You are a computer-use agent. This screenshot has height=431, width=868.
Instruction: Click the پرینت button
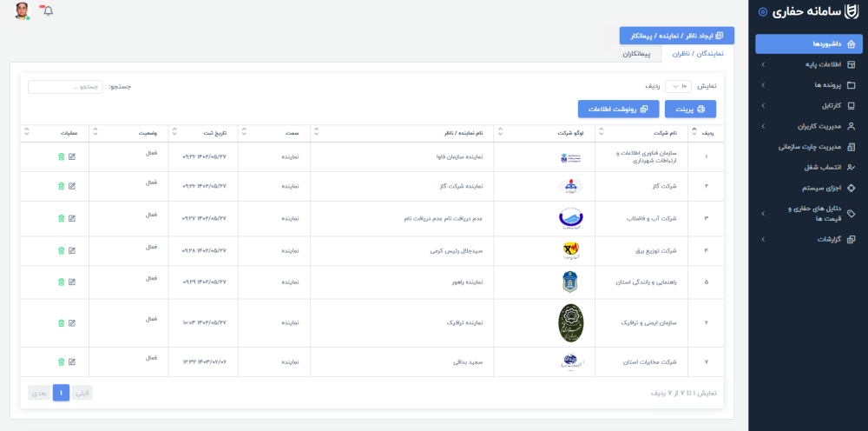click(690, 109)
